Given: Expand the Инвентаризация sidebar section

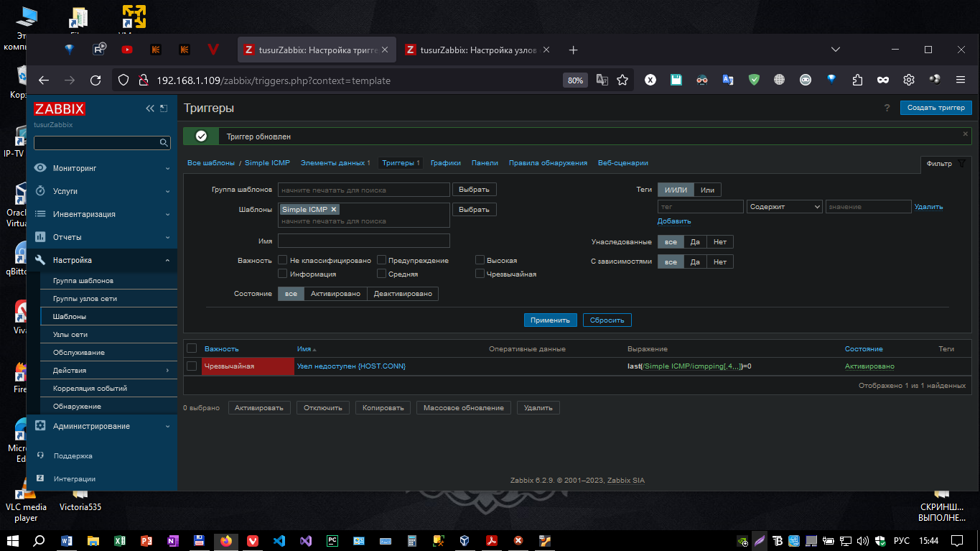Looking at the screenshot, I should [x=102, y=214].
